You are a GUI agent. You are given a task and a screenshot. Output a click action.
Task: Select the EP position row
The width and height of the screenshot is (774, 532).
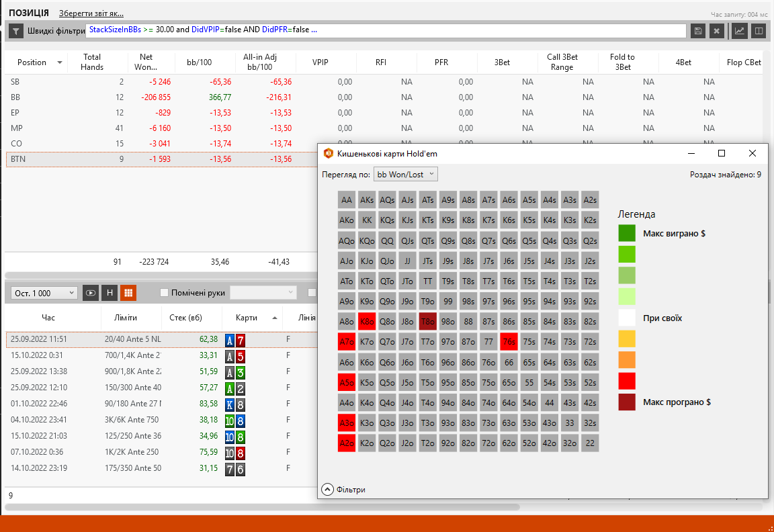coord(384,113)
